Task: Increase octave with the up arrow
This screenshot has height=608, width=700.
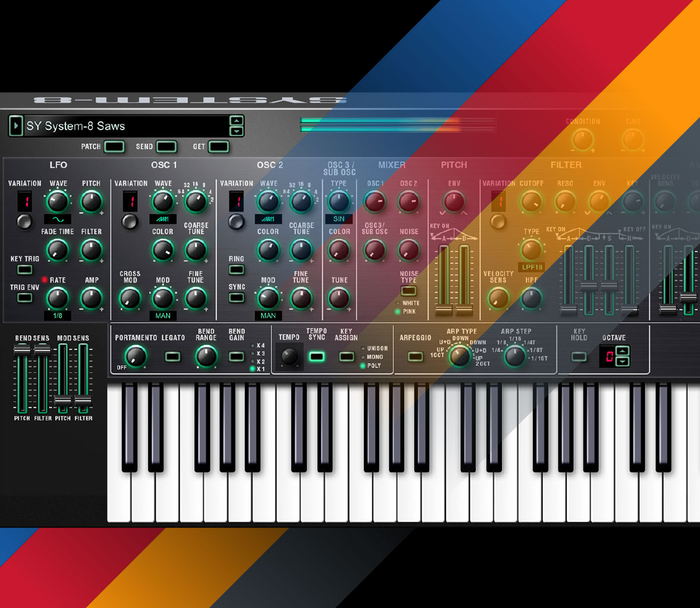Action: coord(623,352)
